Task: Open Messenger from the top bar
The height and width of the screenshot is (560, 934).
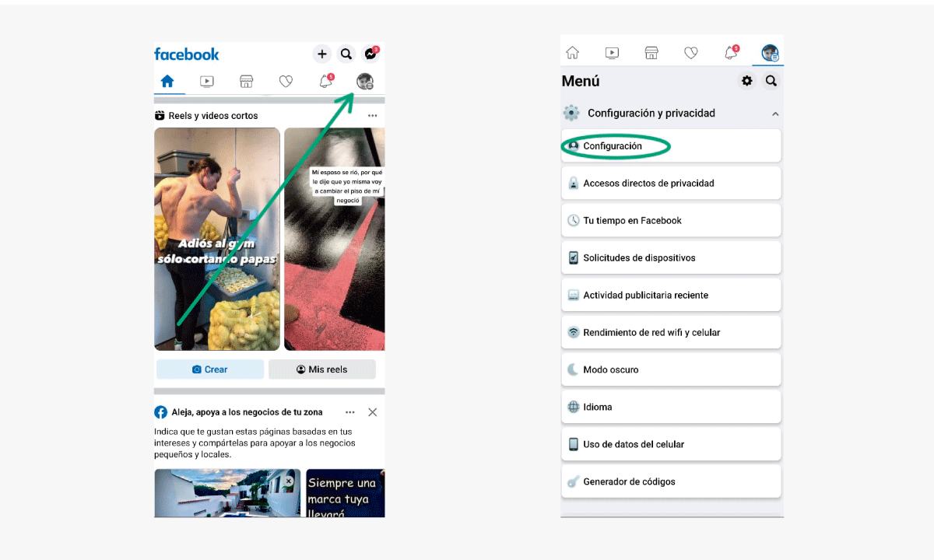Action: pyautogui.click(x=370, y=54)
